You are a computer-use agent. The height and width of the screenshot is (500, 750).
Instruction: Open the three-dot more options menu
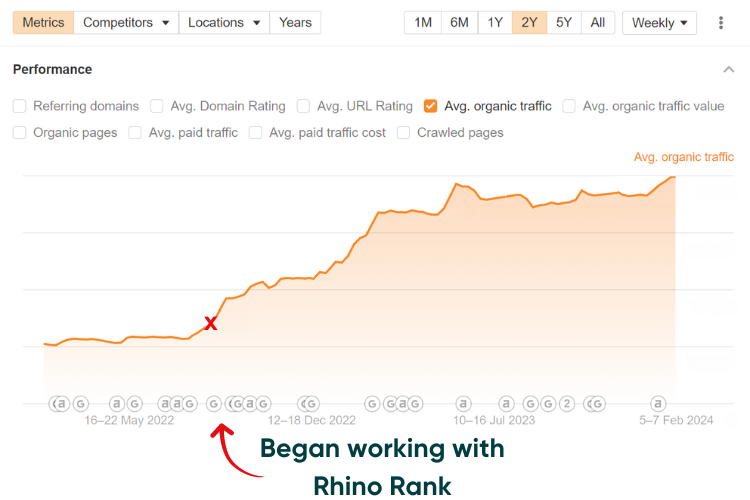[720, 22]
